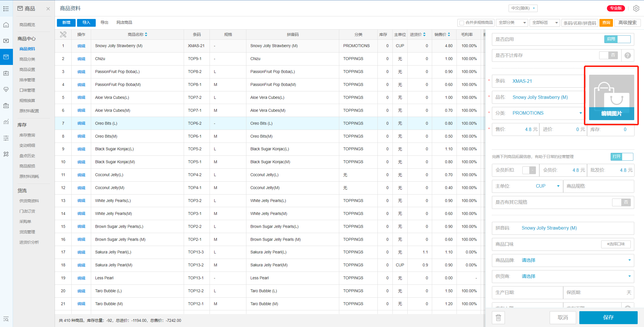Select 库存查询 menu item
This screenshot has height=327, width=644.
pyautogui.click(x=27, y=135)
